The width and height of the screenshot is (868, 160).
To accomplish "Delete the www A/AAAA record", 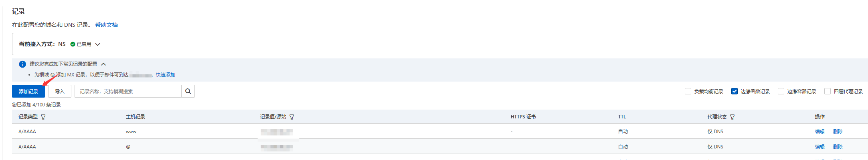I will tap(838, 132).
